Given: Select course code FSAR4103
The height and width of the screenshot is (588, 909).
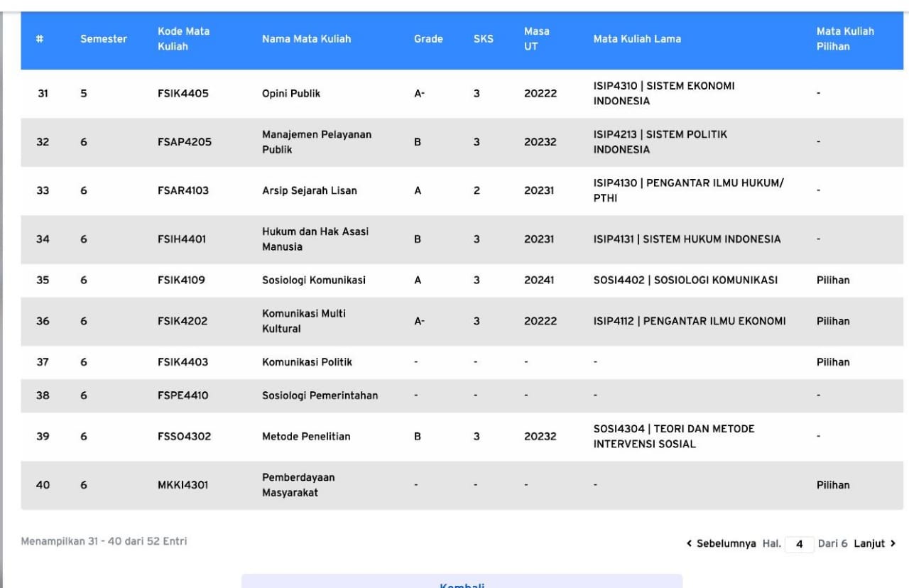Looking at the screenshot, I should [x=183, y=190].
